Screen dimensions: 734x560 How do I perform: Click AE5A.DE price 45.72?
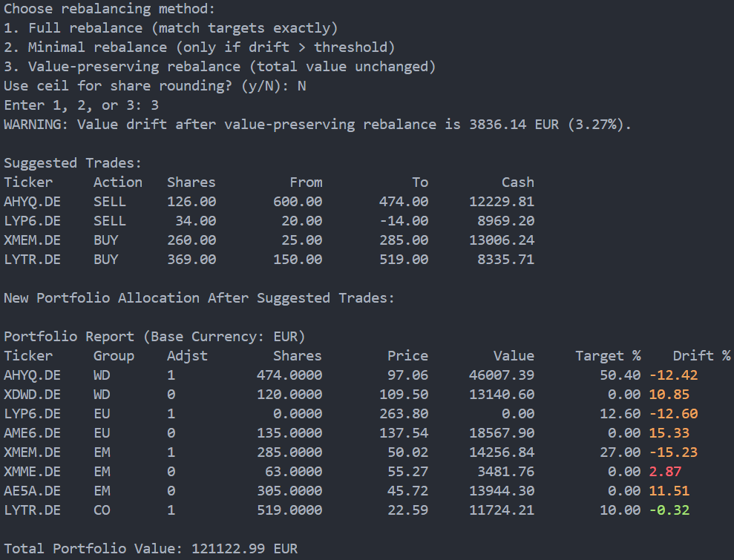[x=407, y=491]
